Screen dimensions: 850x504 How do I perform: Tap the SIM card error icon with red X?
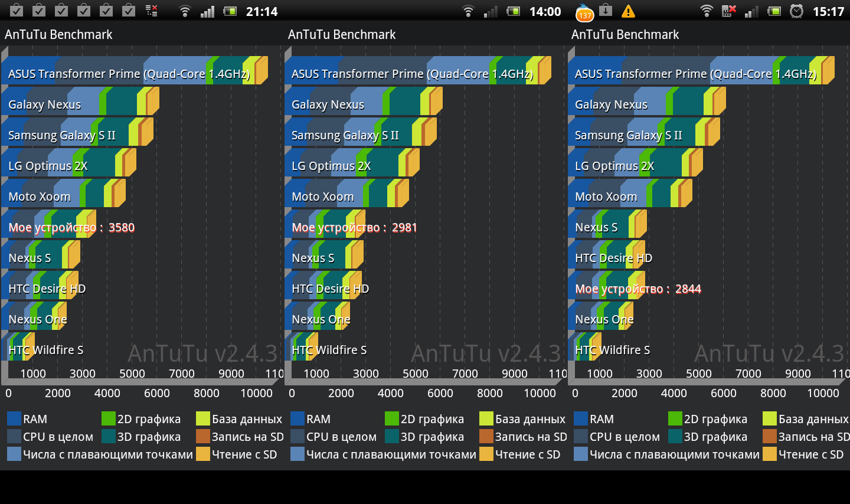[729, 11]
